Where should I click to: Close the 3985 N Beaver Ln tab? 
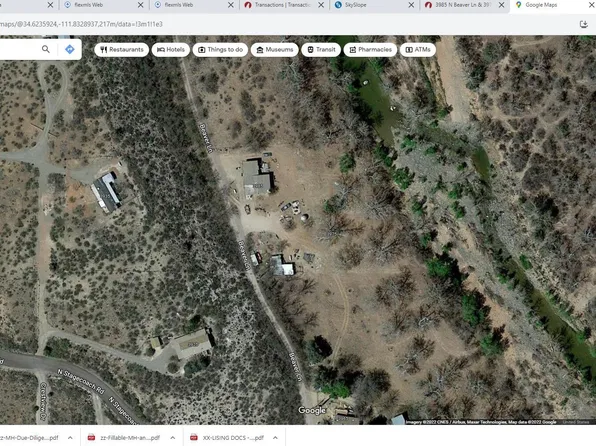pyautogui.click(x=502, y=5)
